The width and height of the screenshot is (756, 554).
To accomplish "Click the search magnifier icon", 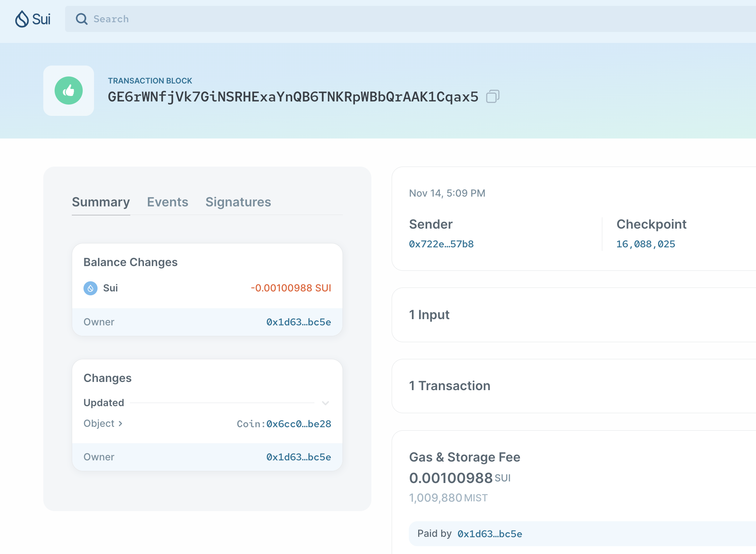I will coord(82,19).
